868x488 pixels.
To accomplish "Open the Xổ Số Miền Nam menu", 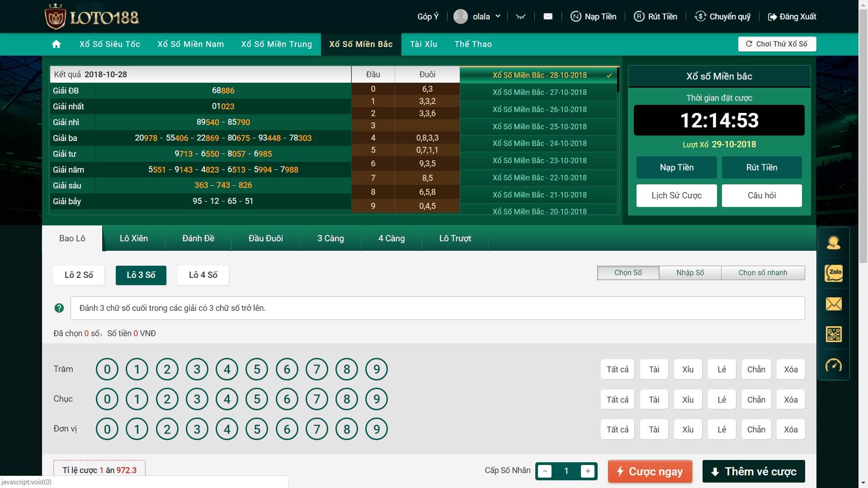I will 190,44.
